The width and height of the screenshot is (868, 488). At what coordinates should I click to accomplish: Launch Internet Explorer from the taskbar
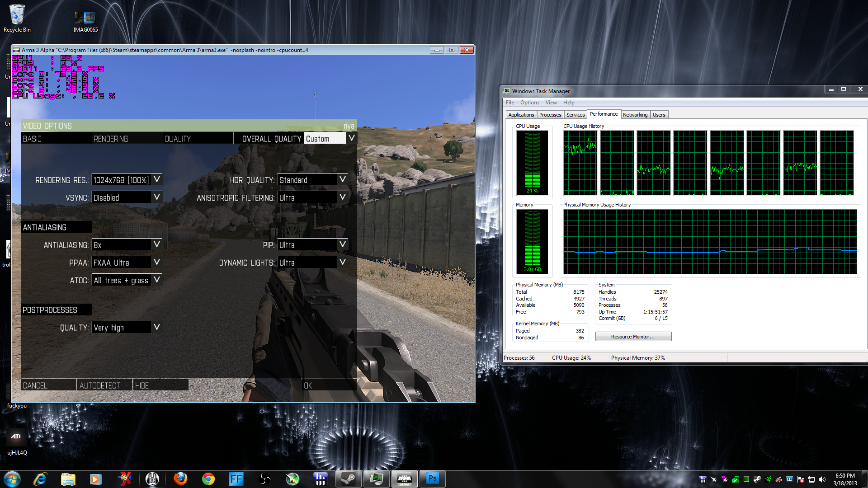click(x=40, y=479)
